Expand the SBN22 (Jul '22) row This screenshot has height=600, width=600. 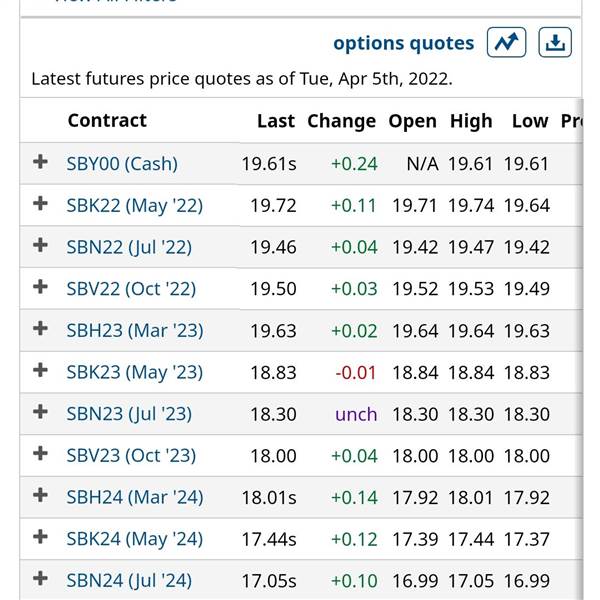coord(40,245)
